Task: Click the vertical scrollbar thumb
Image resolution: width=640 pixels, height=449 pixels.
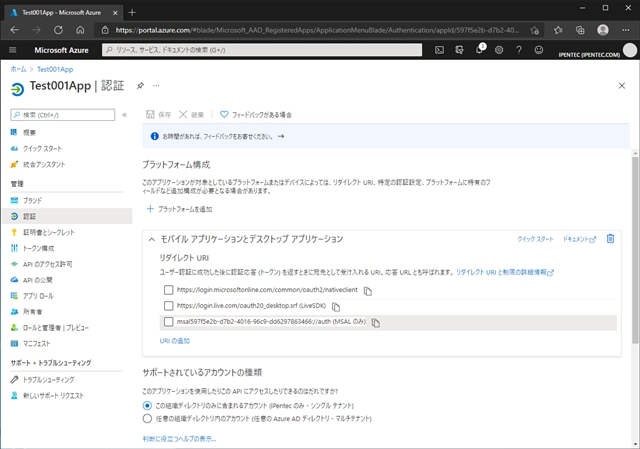Action: 635,249
